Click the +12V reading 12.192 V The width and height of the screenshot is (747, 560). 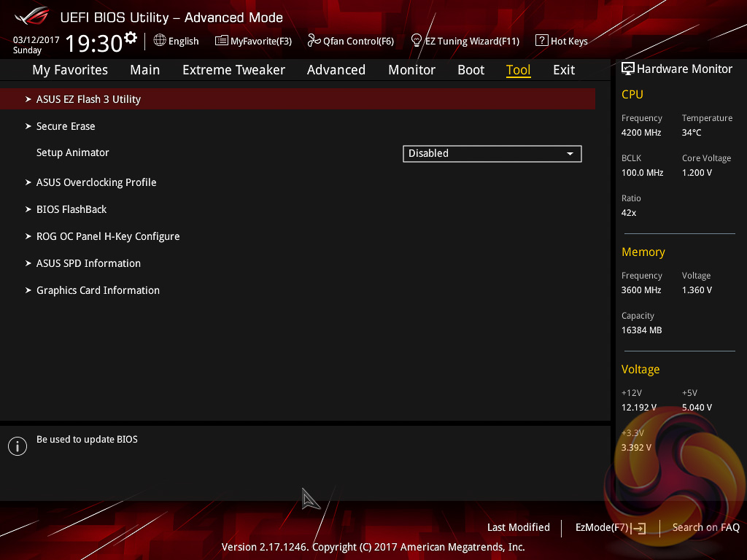pyautogui.click(x=639, y=408)
